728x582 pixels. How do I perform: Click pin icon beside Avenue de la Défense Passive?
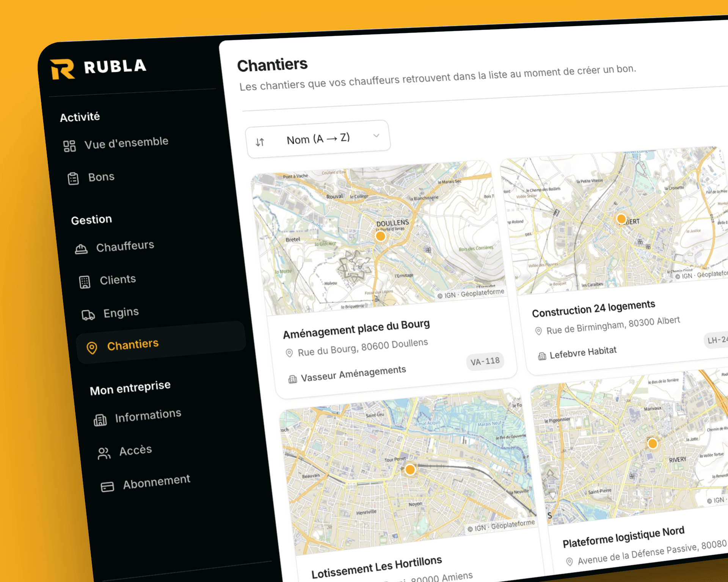pos(569,562)
